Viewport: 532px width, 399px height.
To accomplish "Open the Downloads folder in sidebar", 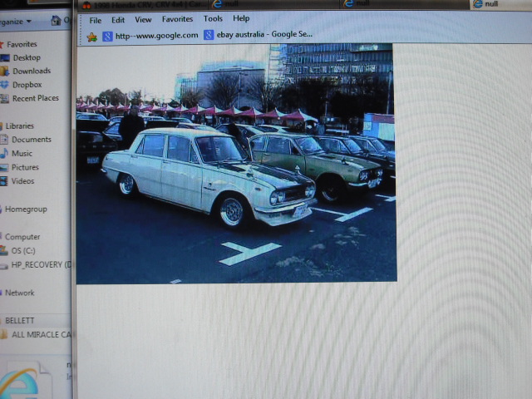I will (x=31, y=71).
